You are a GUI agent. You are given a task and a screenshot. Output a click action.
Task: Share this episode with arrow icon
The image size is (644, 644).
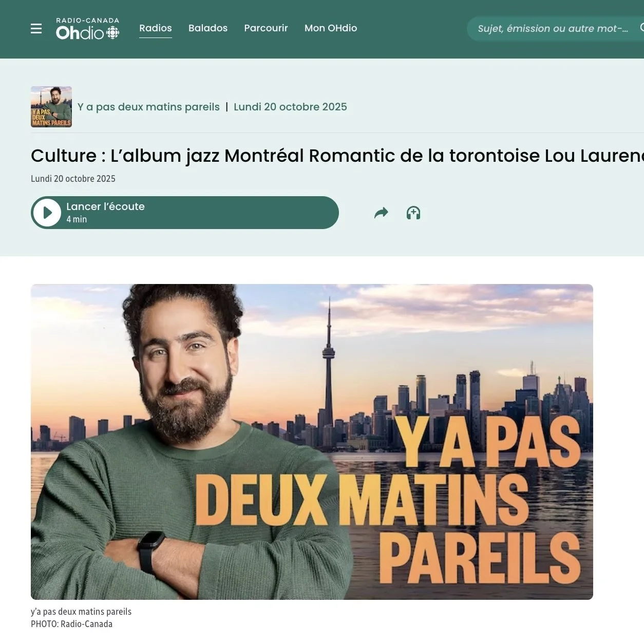(381, 213)
